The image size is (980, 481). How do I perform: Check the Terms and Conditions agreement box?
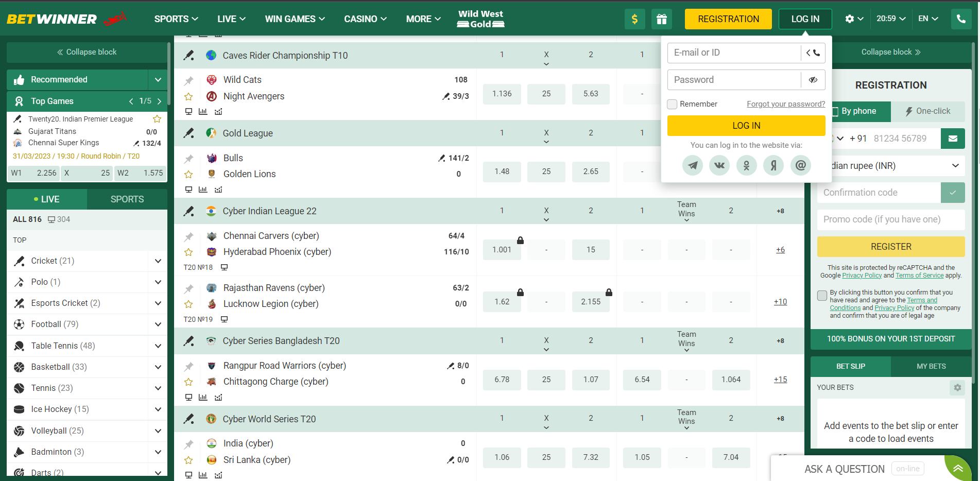(822, 295)
